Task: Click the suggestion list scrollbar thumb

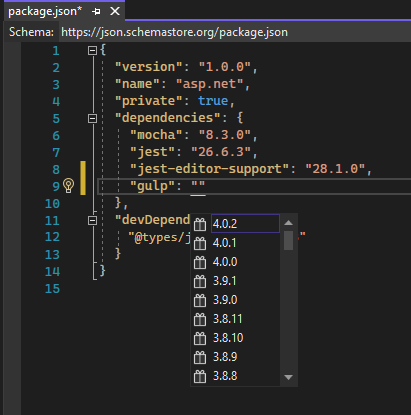Action: [289, 240]
